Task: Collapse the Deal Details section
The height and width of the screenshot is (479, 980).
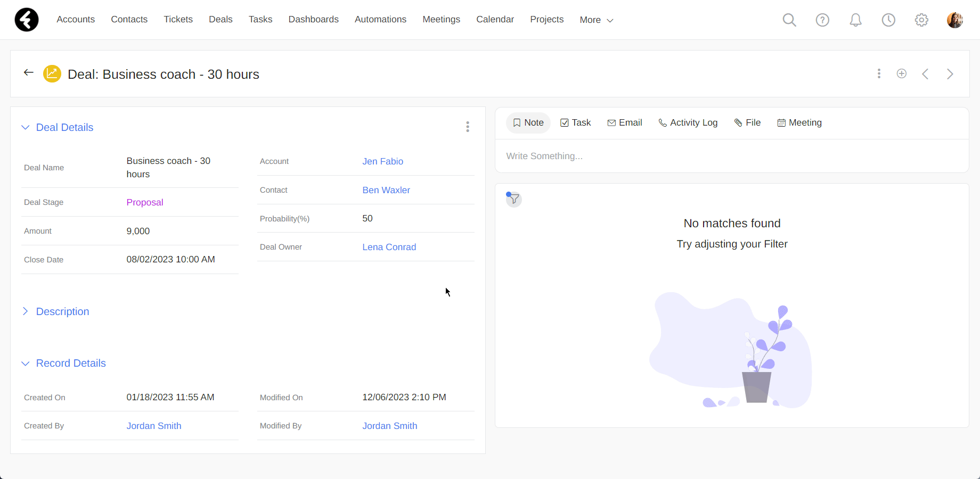Action: pyautogui.click(x=25, y=127)
